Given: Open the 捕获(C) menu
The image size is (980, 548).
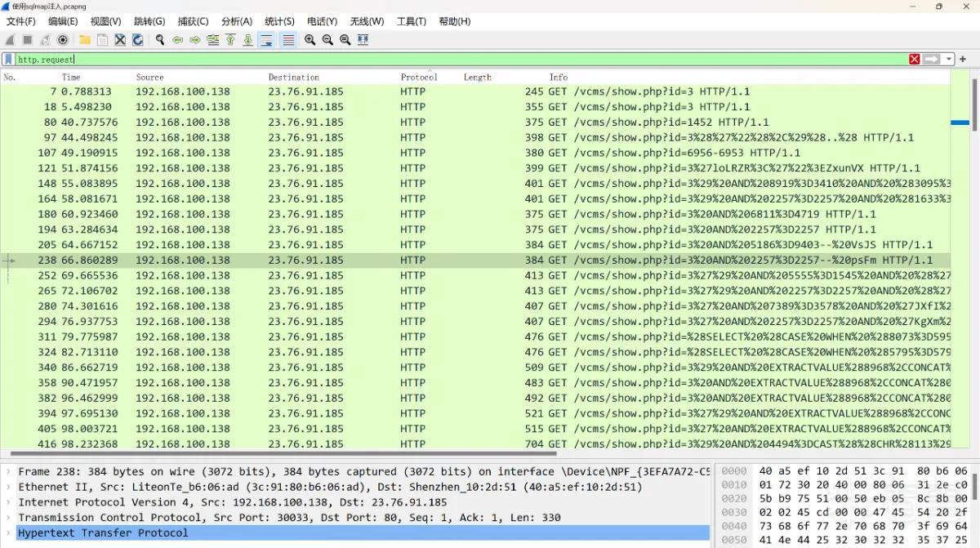Looking at the screenshot, I should click(193, 21).
